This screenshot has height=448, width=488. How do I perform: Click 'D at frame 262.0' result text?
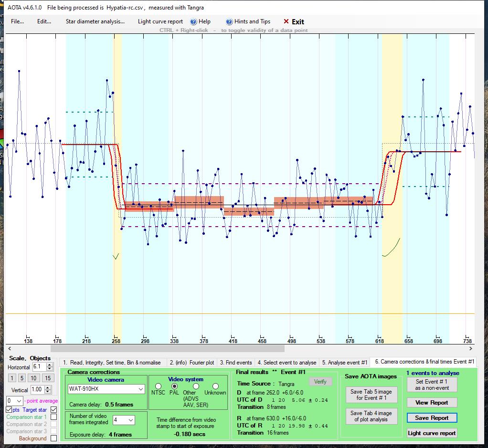270,393
